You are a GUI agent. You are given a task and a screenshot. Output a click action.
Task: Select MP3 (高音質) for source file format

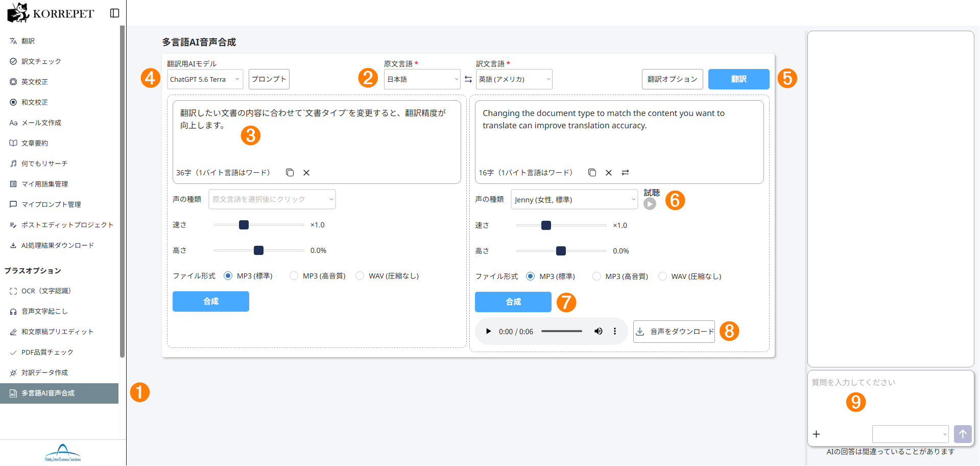coord(294,276)
